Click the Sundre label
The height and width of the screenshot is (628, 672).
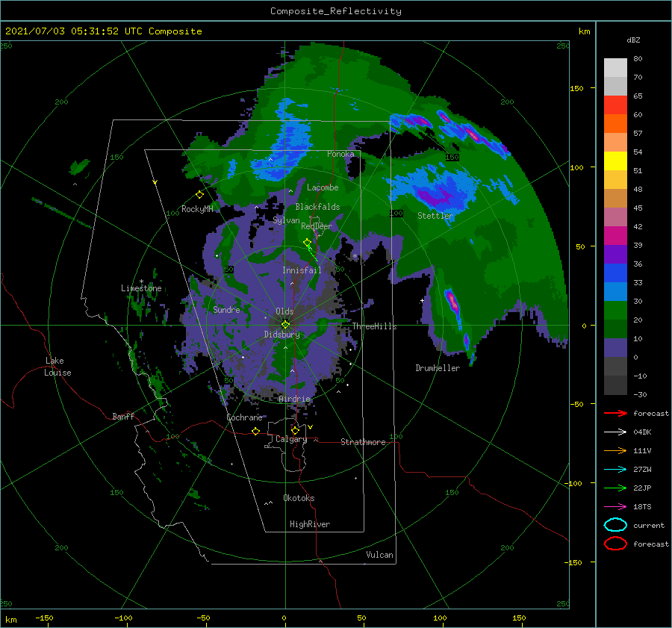pyautogui.click(x=226, y=309)
